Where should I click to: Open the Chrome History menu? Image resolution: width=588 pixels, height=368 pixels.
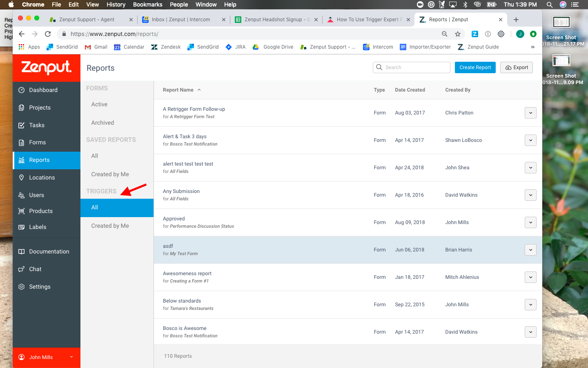coord(116,4)
